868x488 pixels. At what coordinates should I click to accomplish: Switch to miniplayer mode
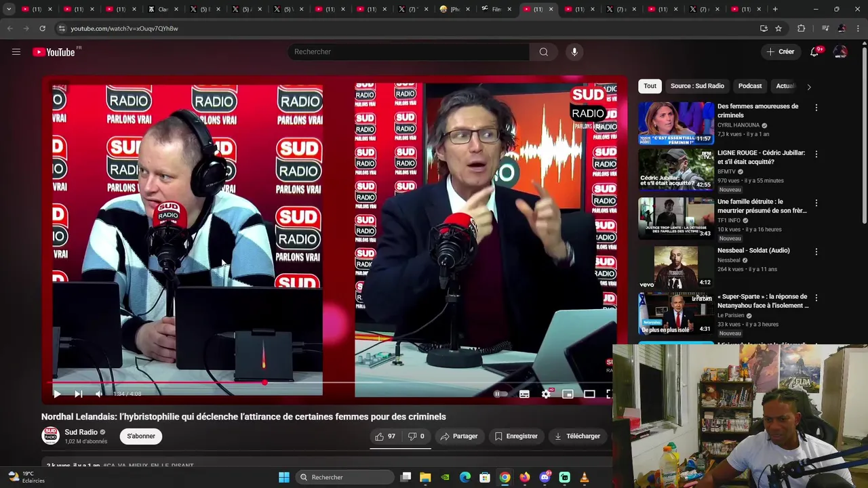pos(568,394)
